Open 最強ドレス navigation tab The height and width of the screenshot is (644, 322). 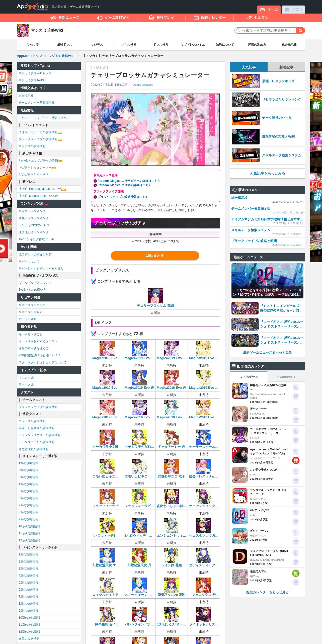pos(65,45)
